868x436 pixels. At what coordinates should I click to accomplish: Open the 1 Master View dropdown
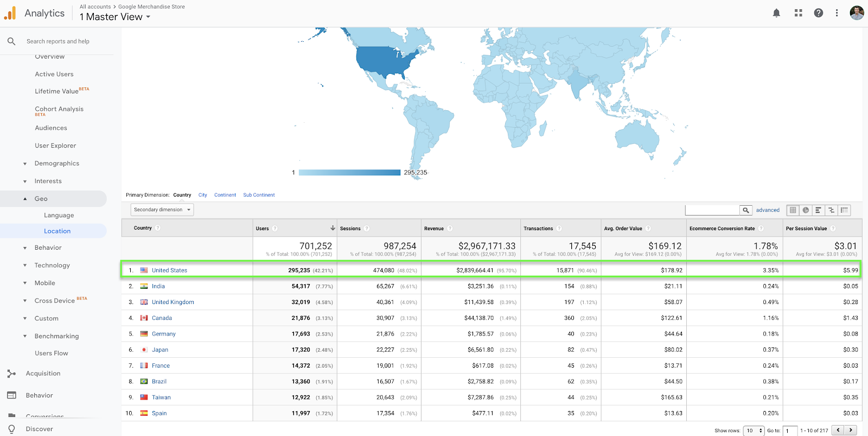pyautogui.click(x=115, y=17)
